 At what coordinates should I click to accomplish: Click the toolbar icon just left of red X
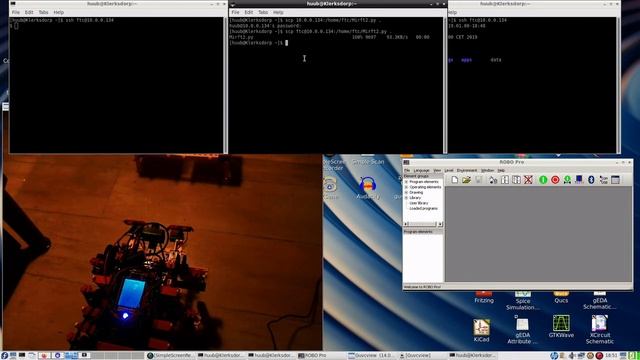(516, 180)
